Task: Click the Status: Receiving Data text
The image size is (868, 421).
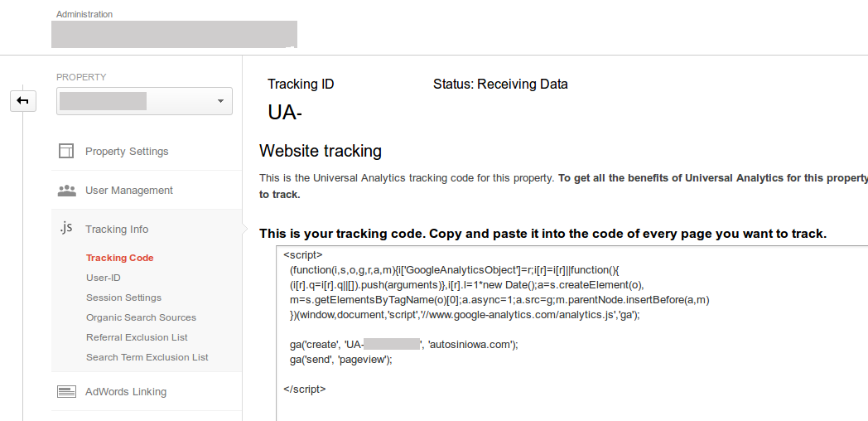Action: [500, 84]
